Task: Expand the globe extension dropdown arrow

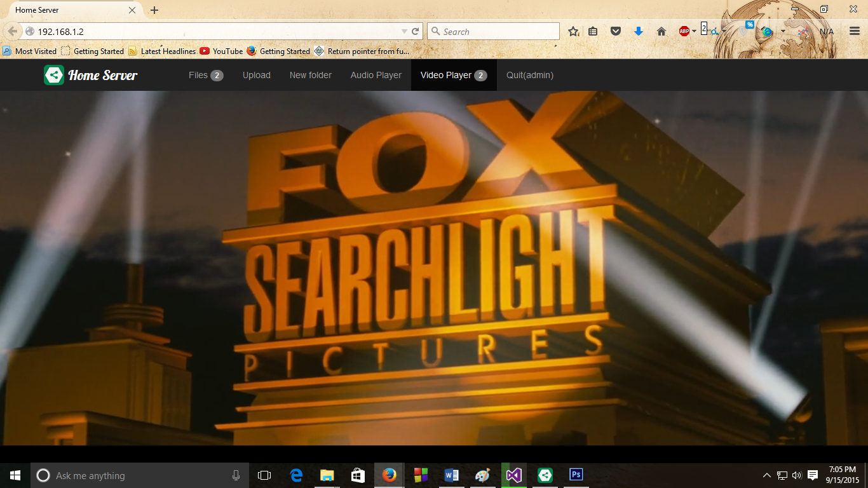Action: [x=783, y=31]
